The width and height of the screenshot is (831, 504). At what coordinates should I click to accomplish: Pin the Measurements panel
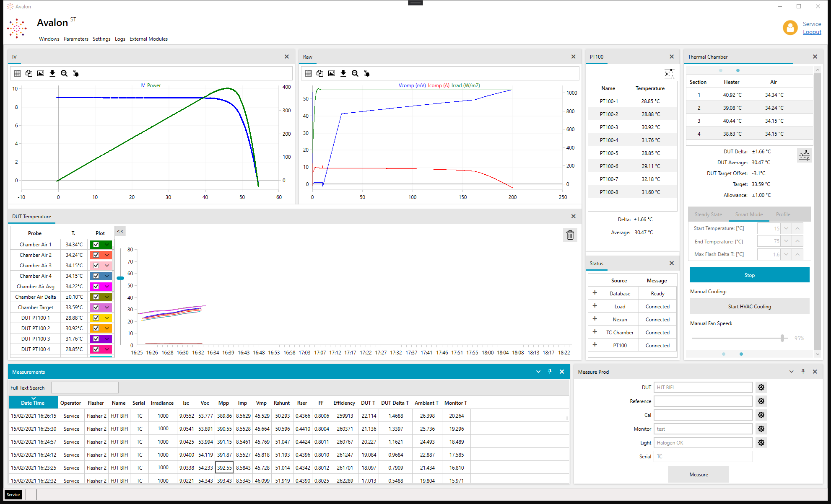tap(550, 372)
